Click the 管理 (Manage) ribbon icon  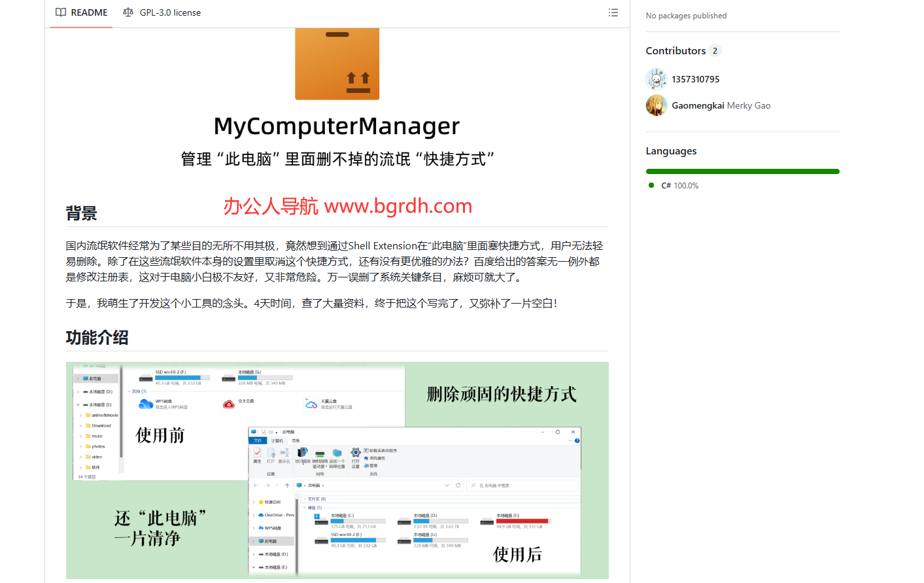(x=373, y=465)
